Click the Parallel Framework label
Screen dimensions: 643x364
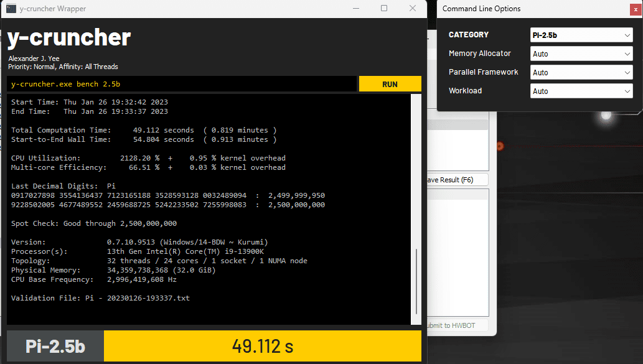pos(484,72)
